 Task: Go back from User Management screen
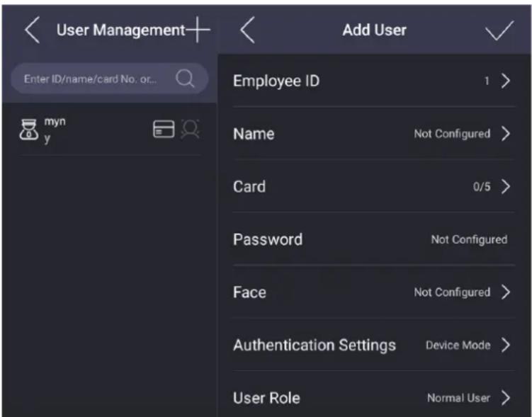click(x=33, y=30)
